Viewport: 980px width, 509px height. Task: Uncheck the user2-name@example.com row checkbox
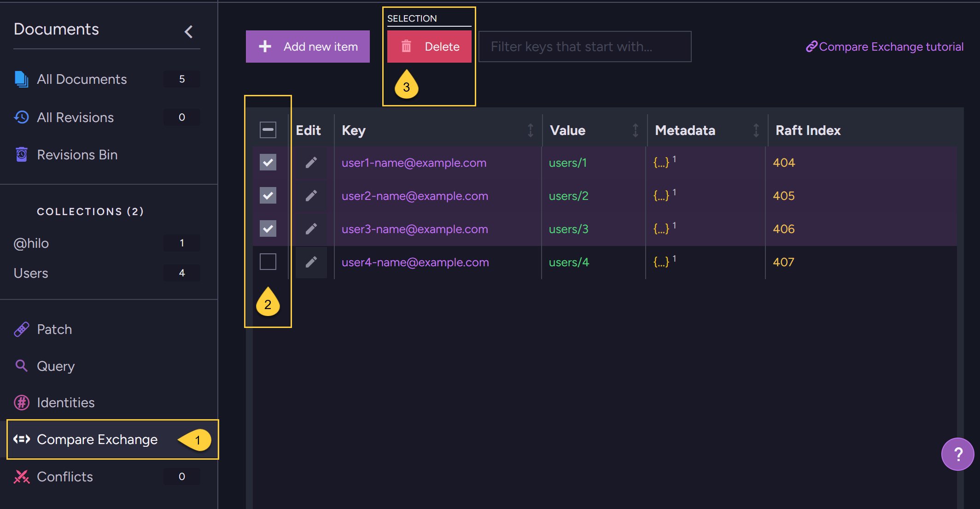[x=268, y=196]
